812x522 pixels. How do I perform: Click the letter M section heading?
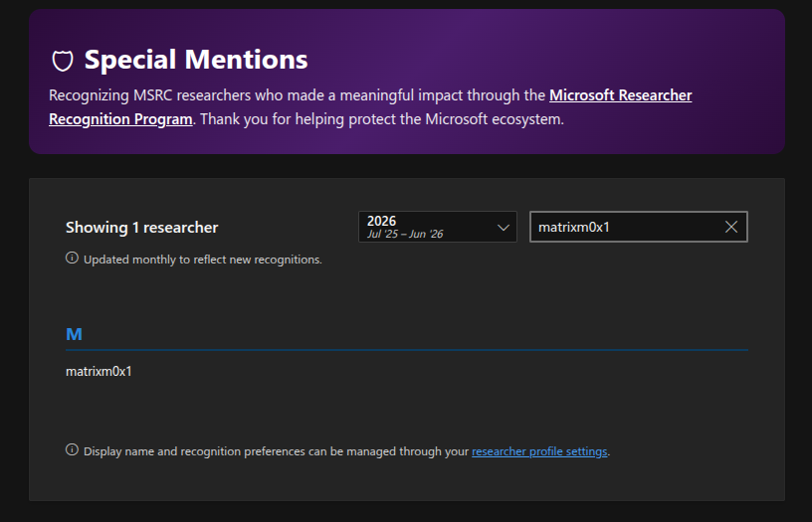(x=74, y=334)
